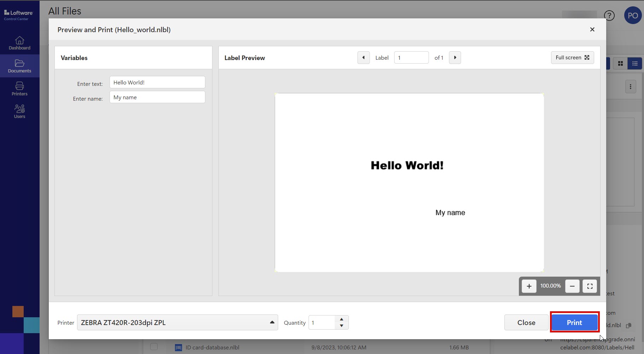Decrease the quantity with down arrow
Image resolution: width=644 pixels, height=354 pixels.
(341, 326)
